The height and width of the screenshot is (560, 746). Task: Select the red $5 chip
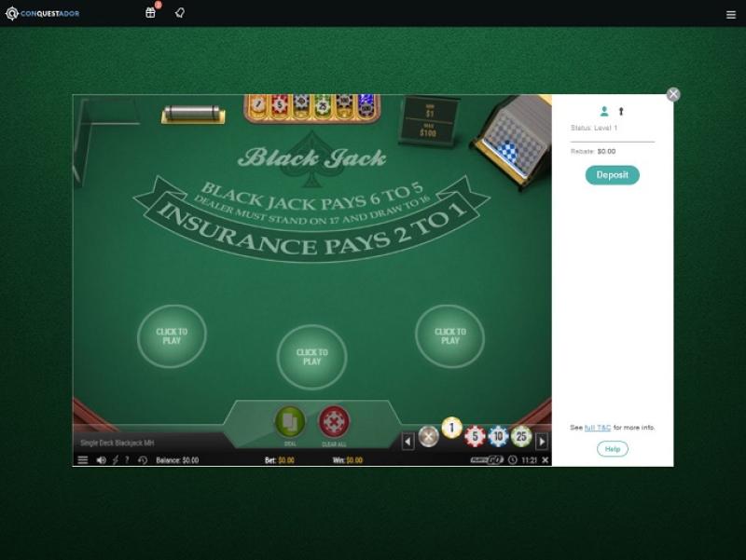[475, 435]
